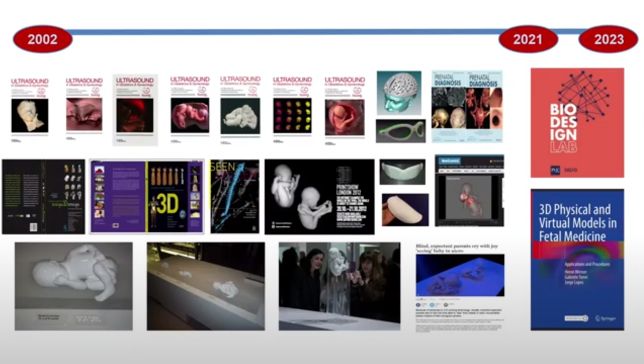Click the network graph graphic on red cover

pos(583,96)
